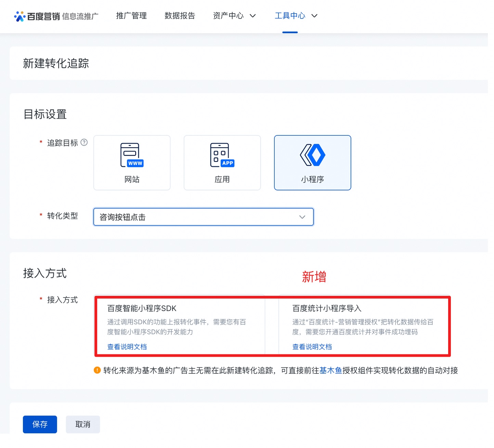The image size is (494, 448).
Task: Click the 转化类型 field label
Action: tap(63, 216)
